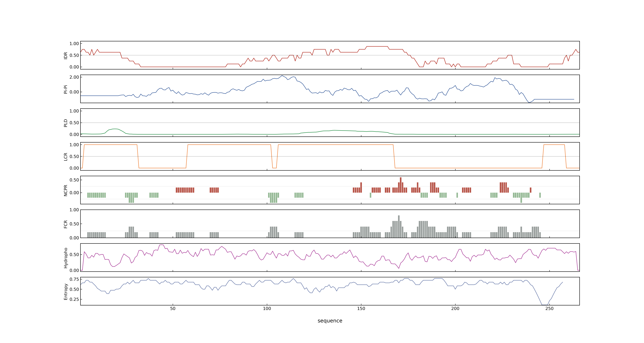Click the FCR axis label
Viewport: 644px width, 343px height.
tap(66, 224)
